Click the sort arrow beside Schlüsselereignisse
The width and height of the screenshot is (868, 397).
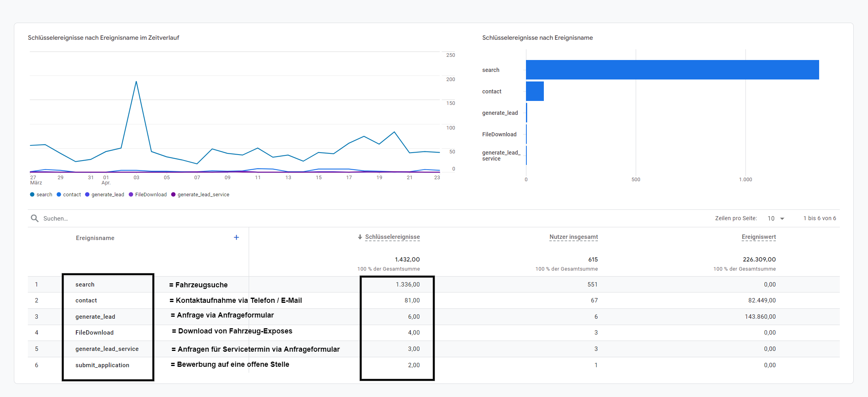pyautogui.click(x=360, y=237)
